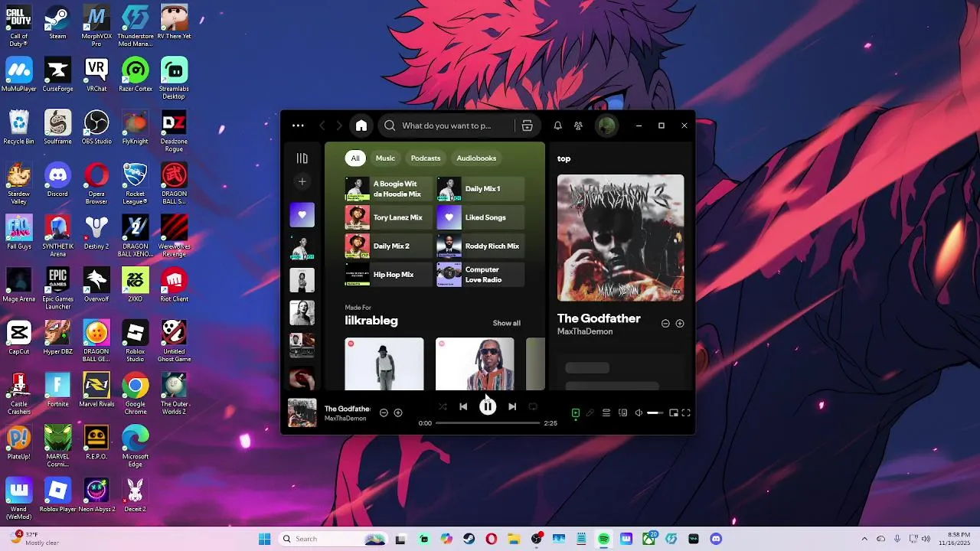Open OBS Studio desktop shortcut
The image size is (980, 551).
[96, 127]
